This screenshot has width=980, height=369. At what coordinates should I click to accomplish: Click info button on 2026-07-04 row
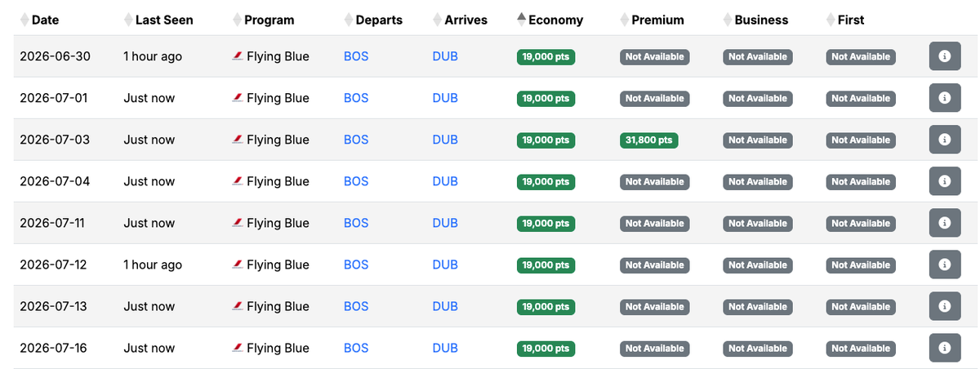945,181
